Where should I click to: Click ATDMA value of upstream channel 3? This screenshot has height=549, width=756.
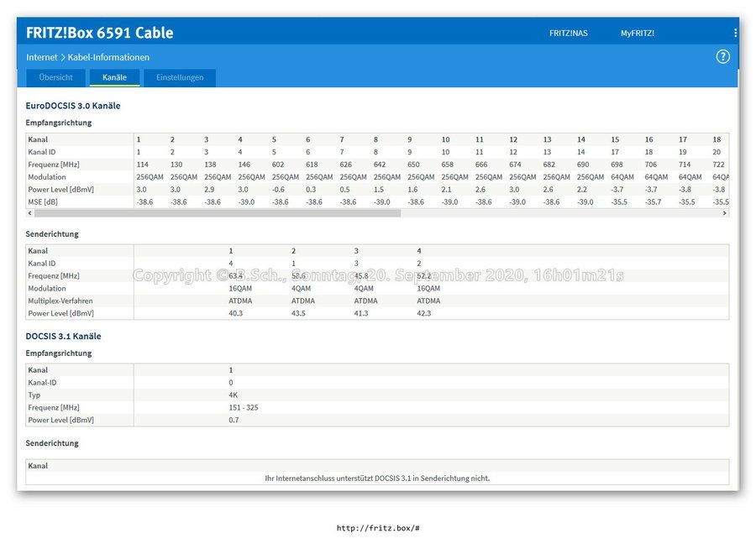[366, 301]
